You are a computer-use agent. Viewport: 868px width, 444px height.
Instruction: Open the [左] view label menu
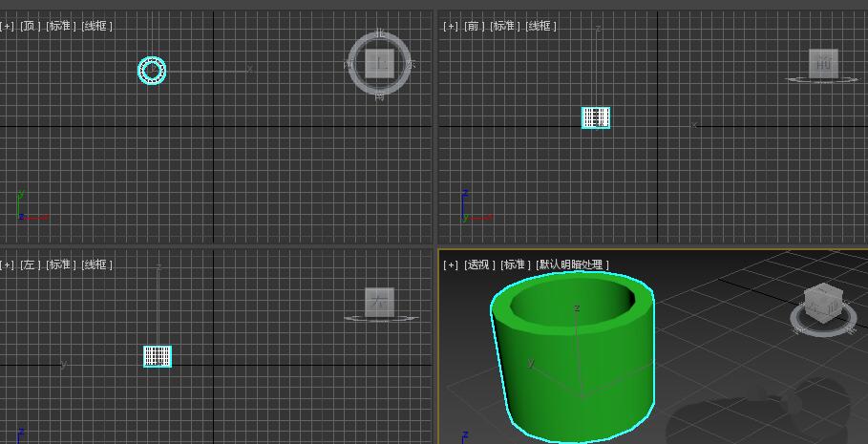click(x=30, y=264)
